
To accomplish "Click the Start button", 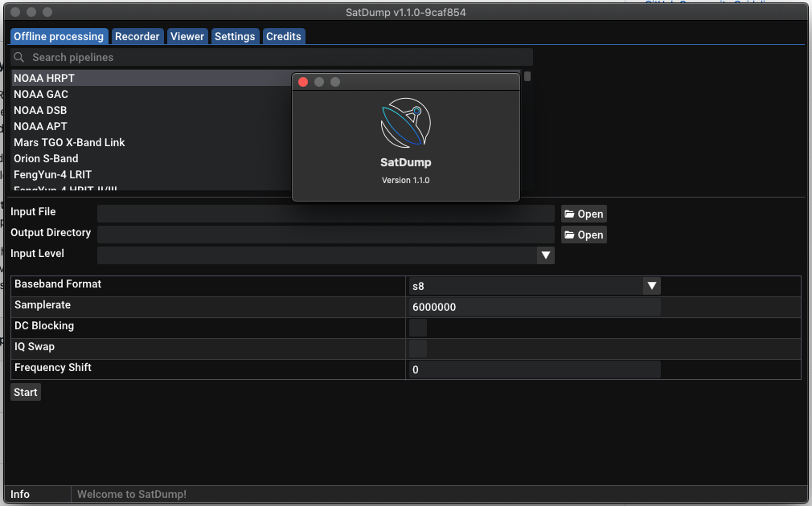I will coord(26,392).
